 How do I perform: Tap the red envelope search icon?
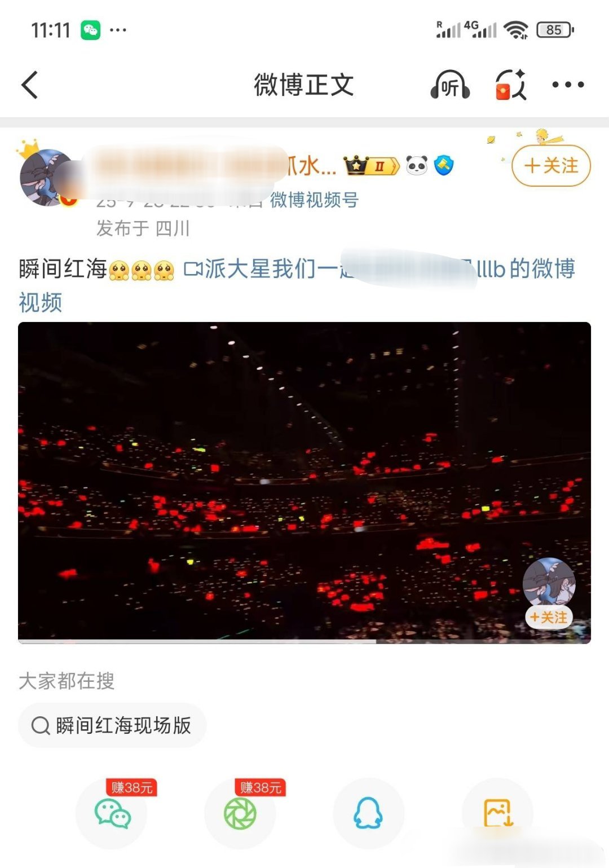click(x=511, y=85)
